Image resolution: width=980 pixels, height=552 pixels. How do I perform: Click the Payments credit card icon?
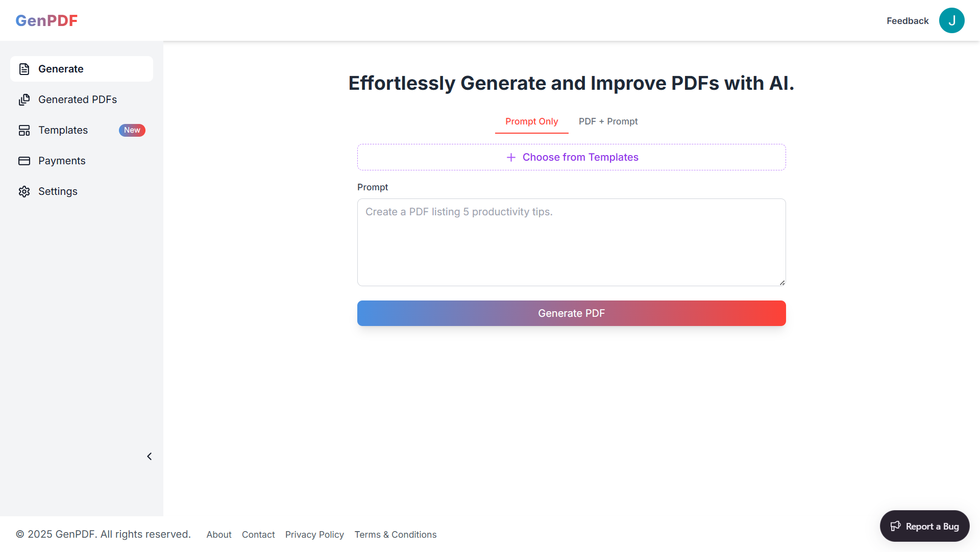point(24,161)
